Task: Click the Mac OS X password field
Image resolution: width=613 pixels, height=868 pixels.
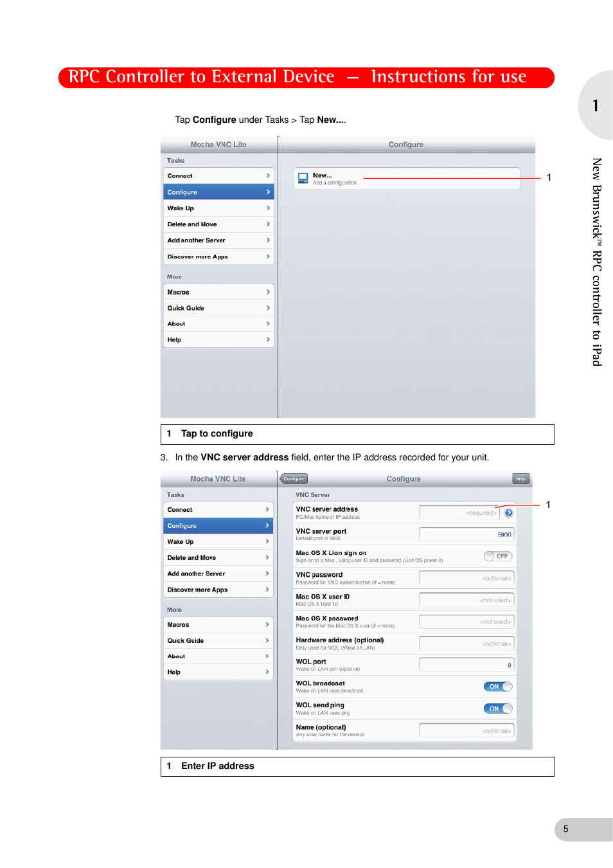Action: click(466, 622)
